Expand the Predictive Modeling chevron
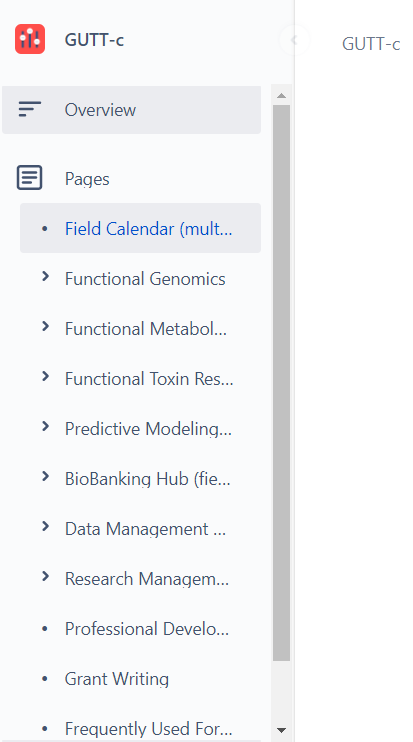 [45, 426]
